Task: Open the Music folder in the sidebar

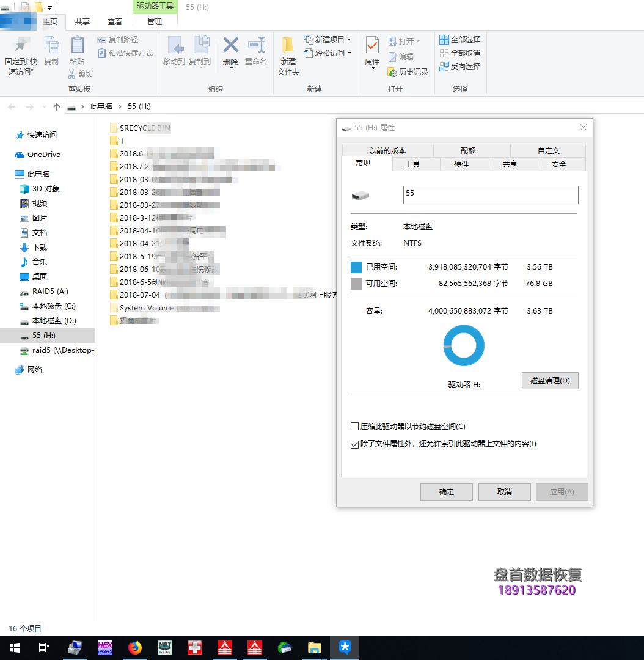Action: 34,262
